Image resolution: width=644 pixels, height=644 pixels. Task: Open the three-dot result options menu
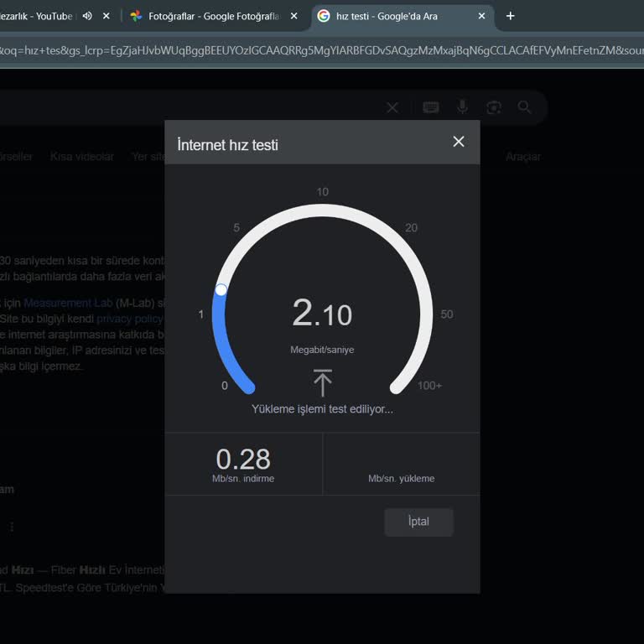[12, 527]
